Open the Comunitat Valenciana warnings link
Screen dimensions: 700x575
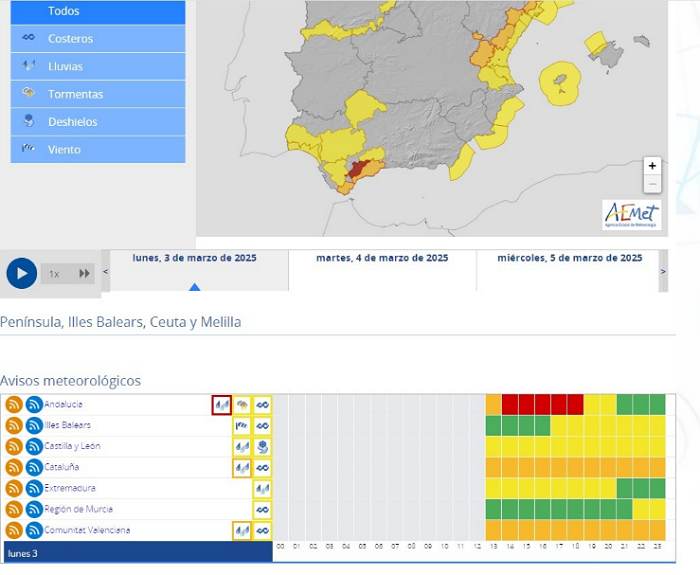(87, 531)
